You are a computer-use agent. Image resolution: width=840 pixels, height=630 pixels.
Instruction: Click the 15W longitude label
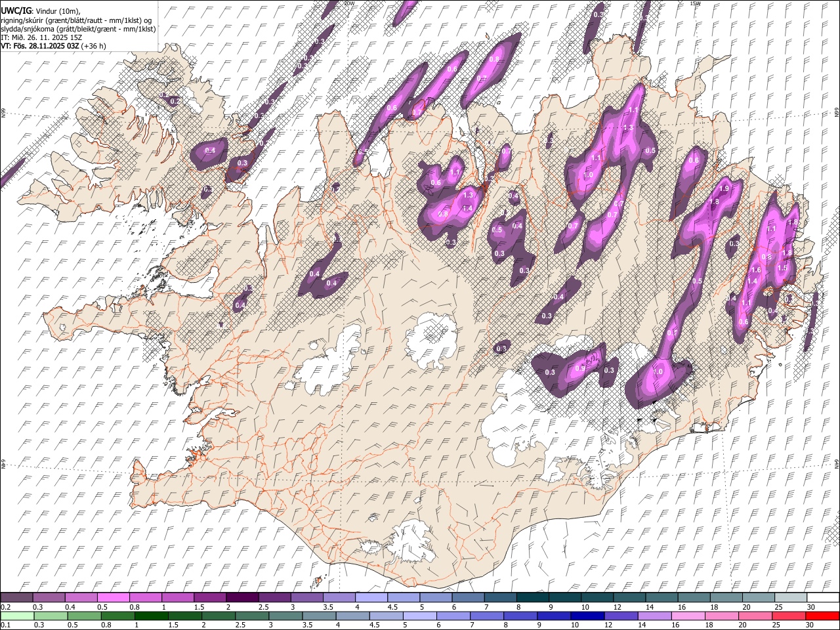pyautogui.click(x=695, y=3)
